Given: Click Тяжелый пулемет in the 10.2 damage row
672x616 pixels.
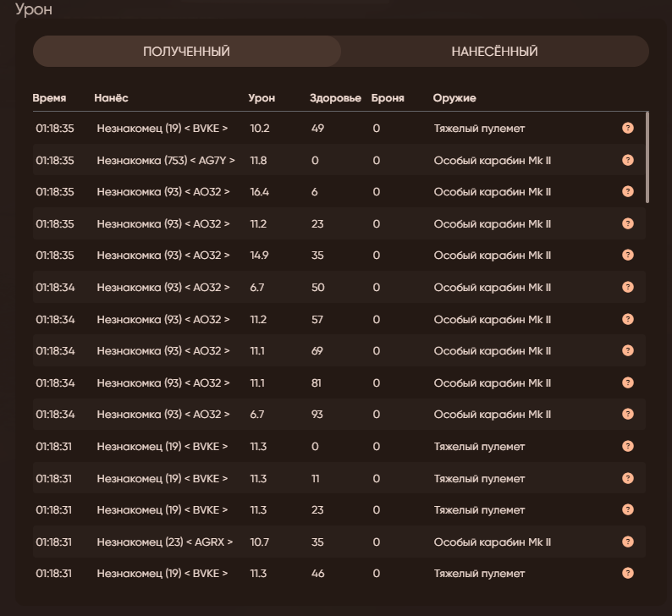Looking at the screenshot, I should [480, 129].
